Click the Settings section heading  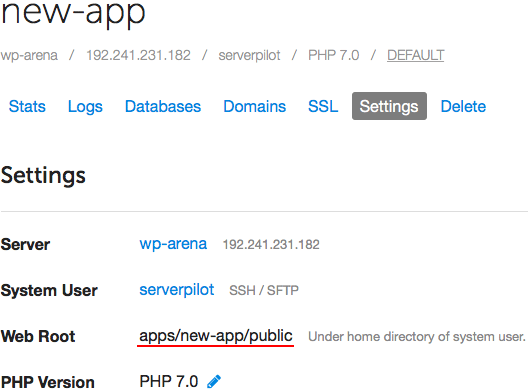pyautogui.click(x=43, y=176)
